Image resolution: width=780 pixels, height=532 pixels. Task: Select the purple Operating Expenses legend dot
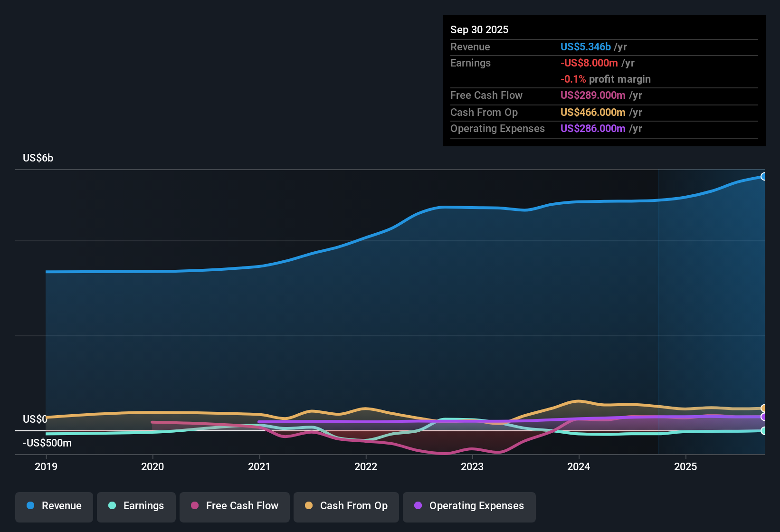point(418,505)
